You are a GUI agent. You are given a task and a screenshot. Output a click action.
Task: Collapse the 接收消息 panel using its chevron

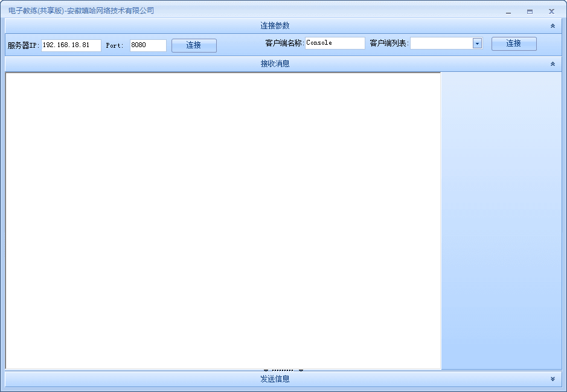pyautogui.click(x=553, y=64)
